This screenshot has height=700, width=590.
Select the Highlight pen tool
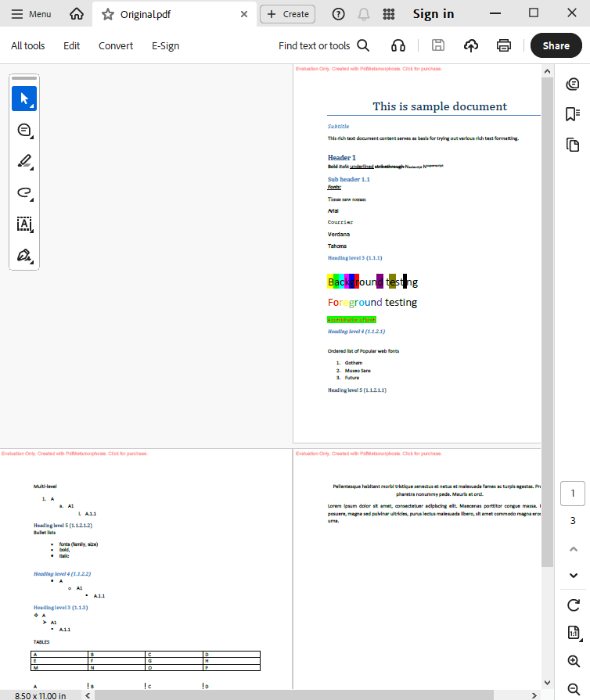coord(24,162)
